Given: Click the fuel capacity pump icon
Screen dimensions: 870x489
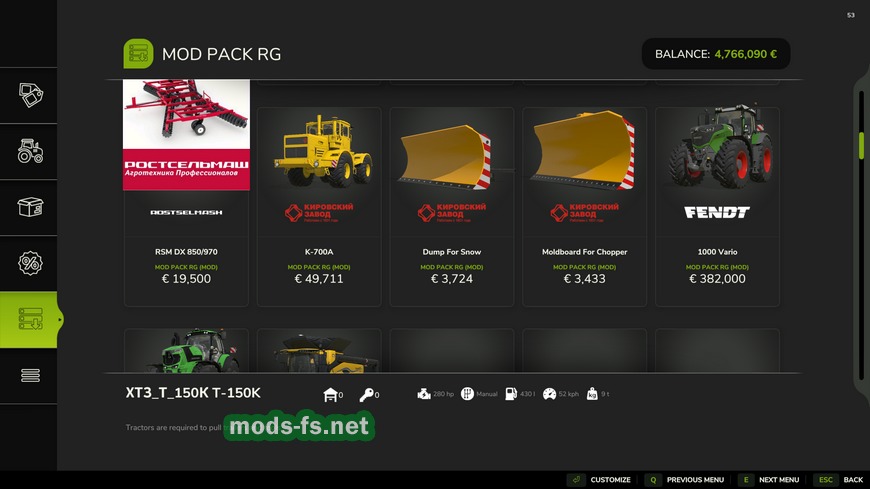Looking at the screenshot, I should click(511, 394).
